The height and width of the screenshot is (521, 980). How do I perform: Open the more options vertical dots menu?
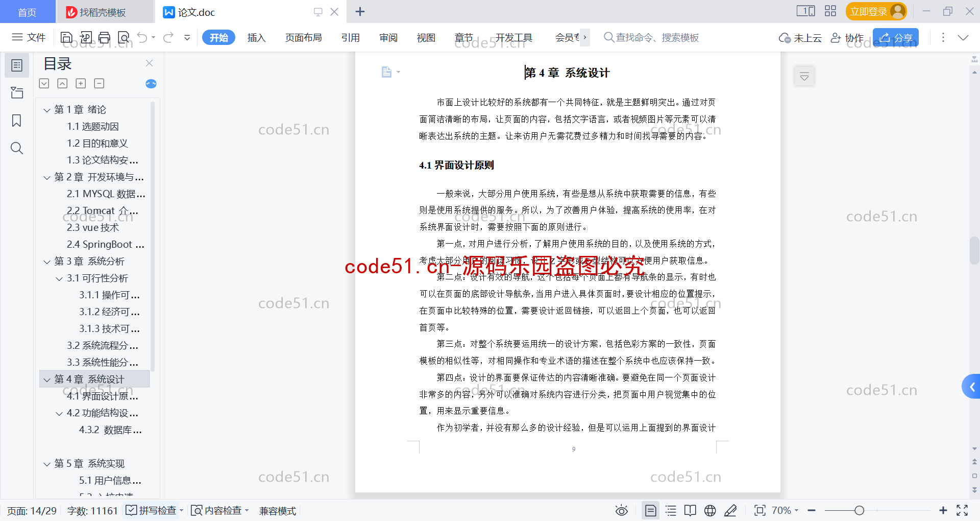click(943, 37)
